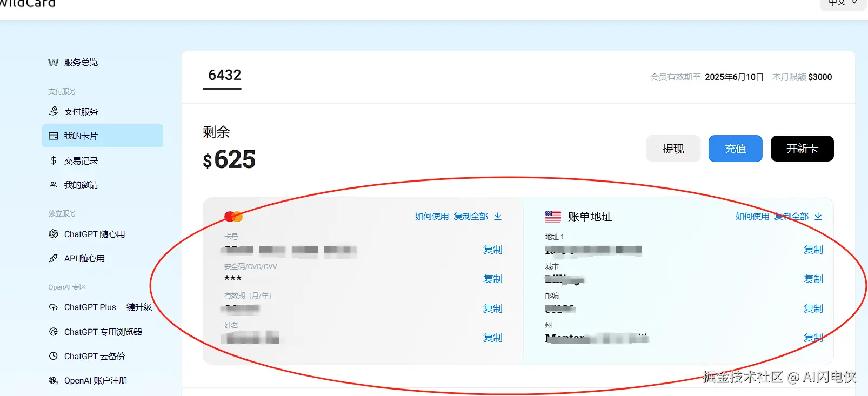Select the 我的卡片 card icon
This screenshot has width=868, height=396.
[53, 136]
